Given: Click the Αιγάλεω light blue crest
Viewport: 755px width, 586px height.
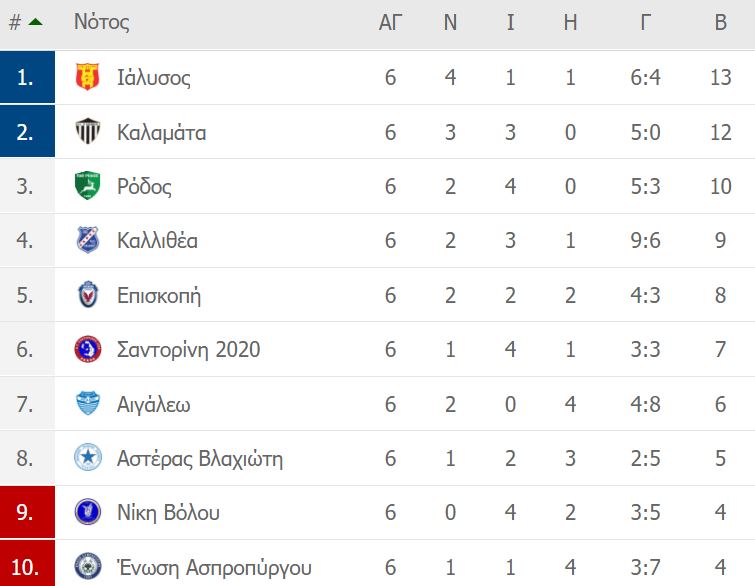Looking at the screenshot, I should click(x=88, y=404).
